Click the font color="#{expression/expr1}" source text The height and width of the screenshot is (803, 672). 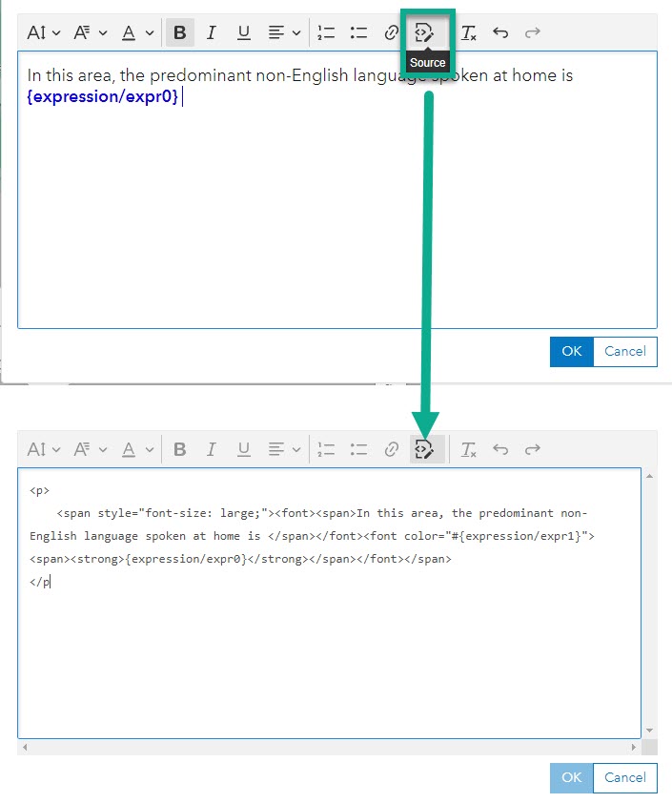point(479,536)
